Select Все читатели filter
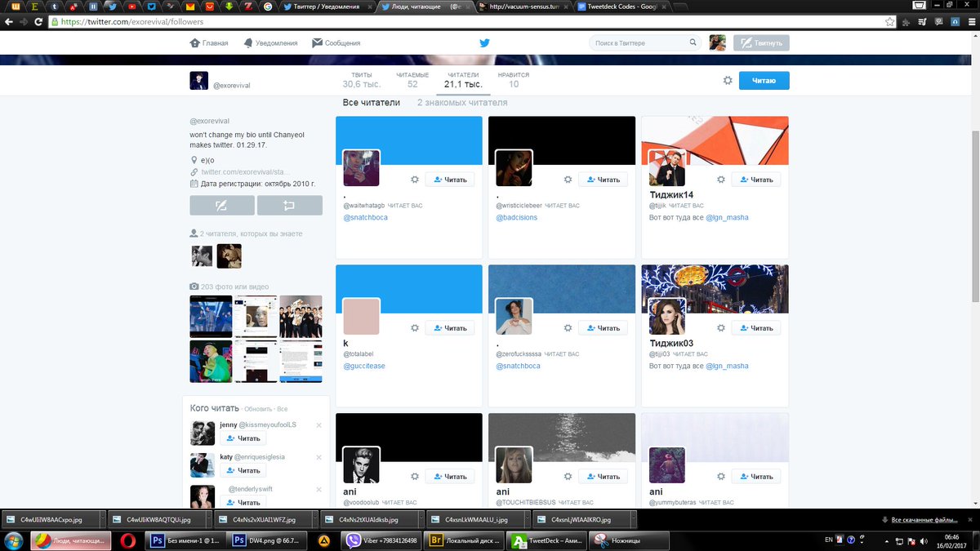 coord(372,103)
